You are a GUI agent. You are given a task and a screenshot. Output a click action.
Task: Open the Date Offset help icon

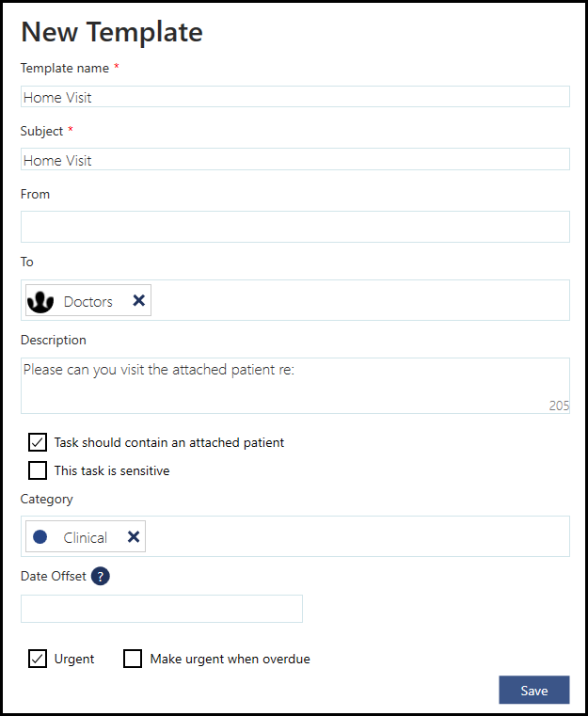[x=101, y=577]
